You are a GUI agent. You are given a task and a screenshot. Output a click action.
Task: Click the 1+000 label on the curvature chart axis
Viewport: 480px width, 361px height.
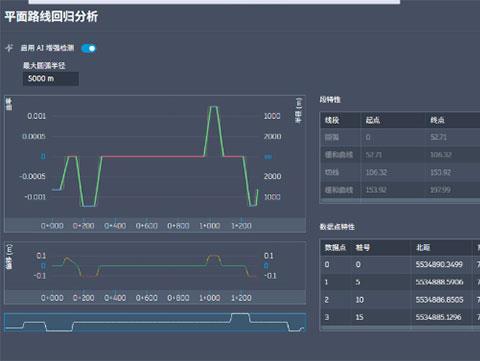click(x=210, y=226)
